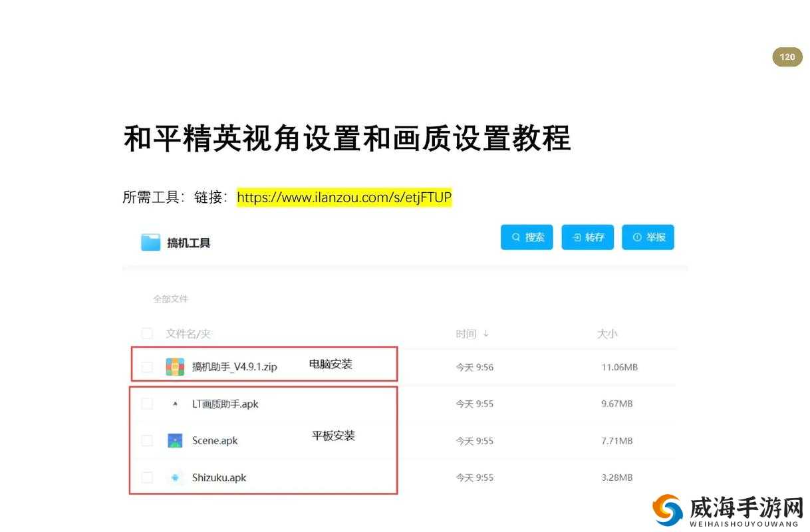
Task: Click the 大小 column header
Action: [x=607, y=334]
